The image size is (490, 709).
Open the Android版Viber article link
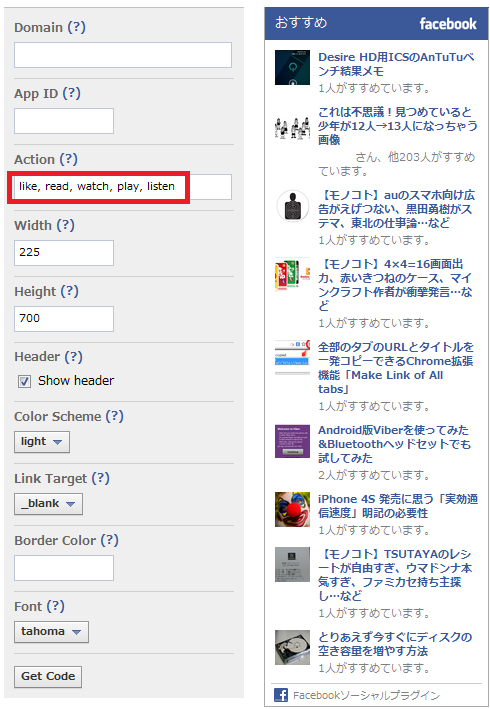pyautogui.click(x=395, y=444)
